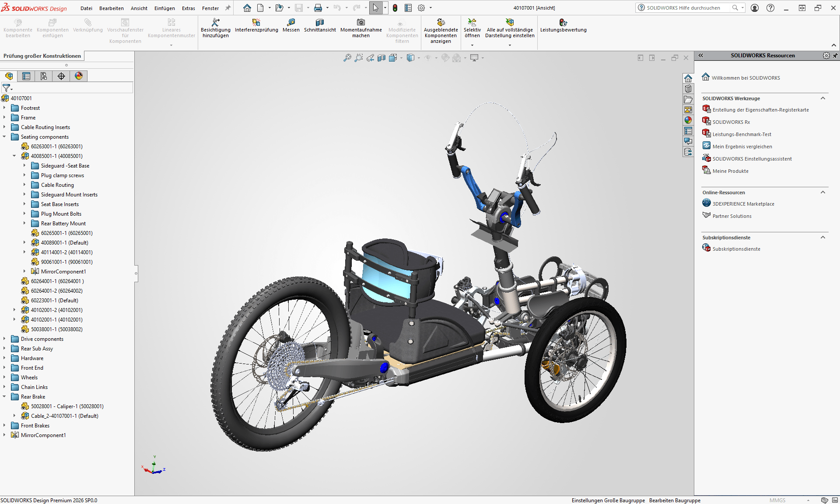Collapse SOLIDWORKS Werkzeuge section
Image resolution: width=840 pixels, height=504 pixels.
pos(822,98)
